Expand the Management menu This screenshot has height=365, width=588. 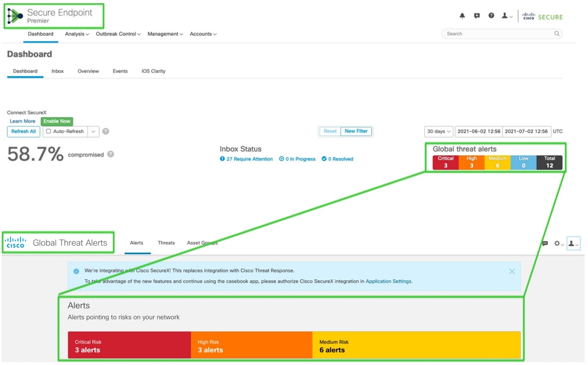[165, 34]
